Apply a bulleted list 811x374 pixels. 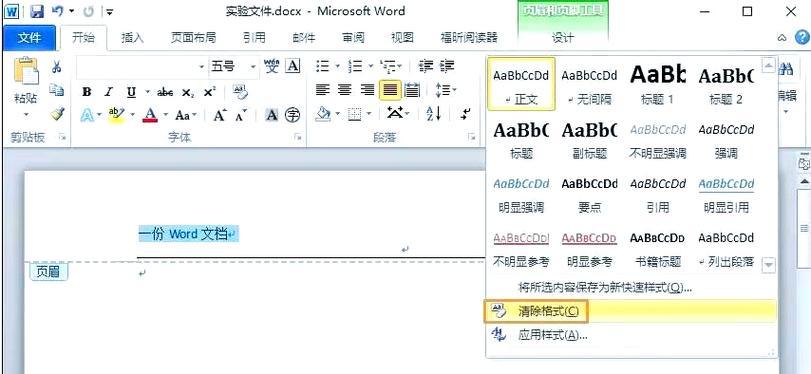coord(323,66)
